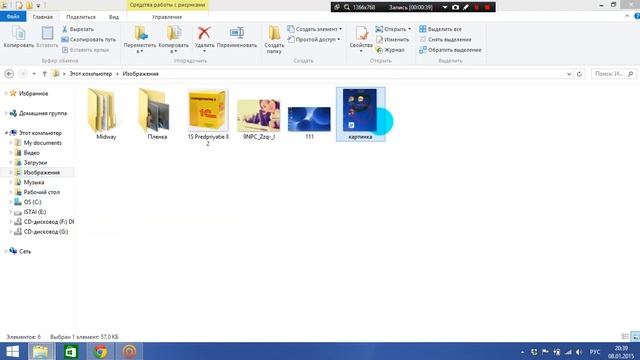Viewport: 640px width, 360px height.
Task: Select Рабочий стол in navigation pane
Action: point(42,192)
